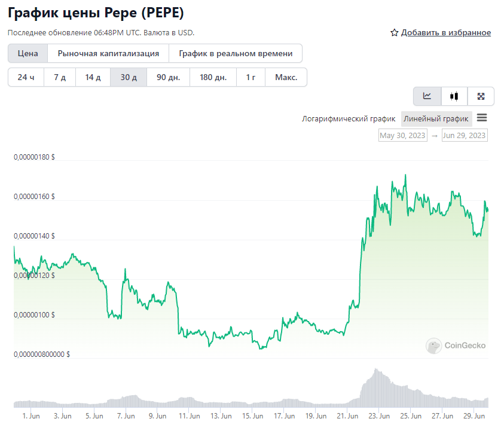Select the 24 ч time range
504x434 pixels.
click(x=26, y=77)
